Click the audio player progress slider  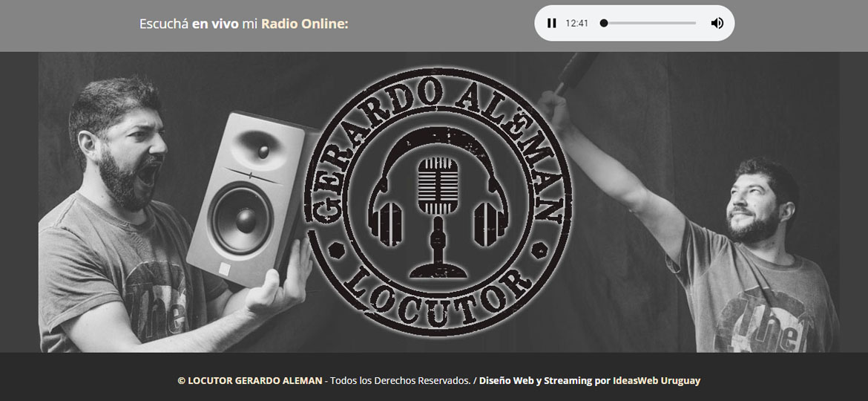[648, 23]
